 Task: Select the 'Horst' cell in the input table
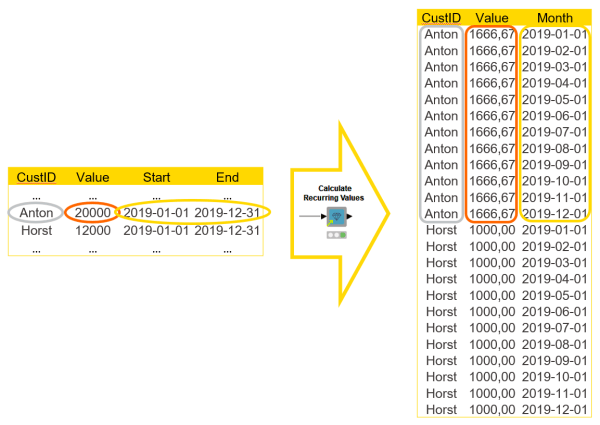click(36, 231)
